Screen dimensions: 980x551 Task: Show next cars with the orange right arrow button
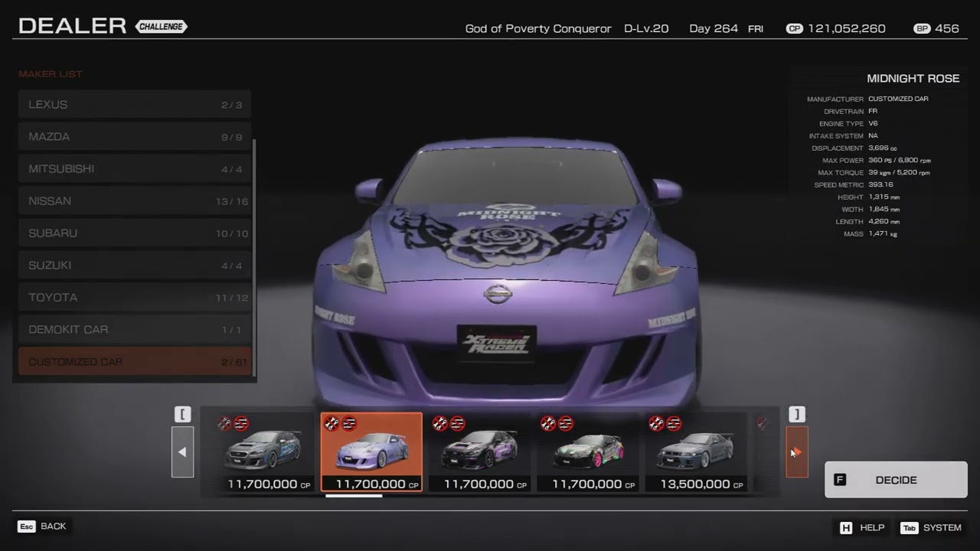797,452
